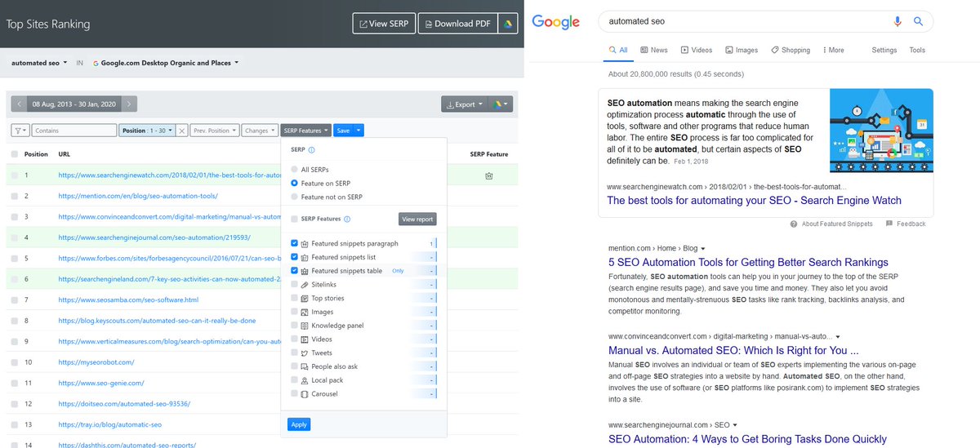The height and width of the screenshot is (448, 980).
Task: Switch to Google Shopping tab
Action: click(x=791, y=50)
